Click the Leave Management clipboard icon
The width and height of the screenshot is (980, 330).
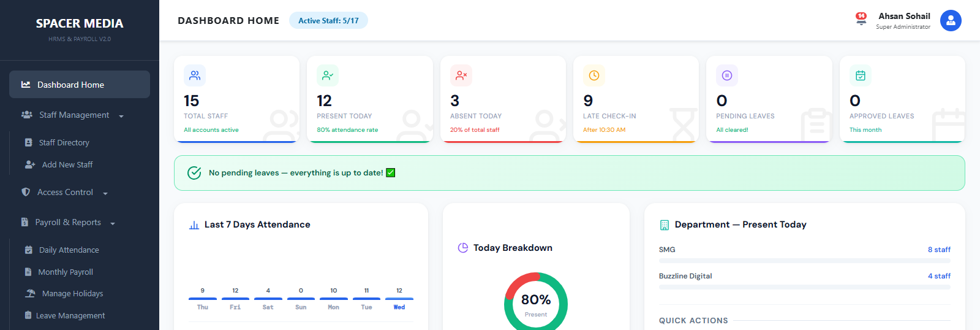pos(28,315)
